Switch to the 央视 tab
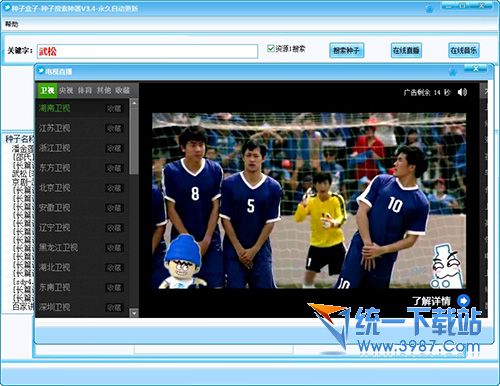The image size is (500, 386). click(66, 90)
